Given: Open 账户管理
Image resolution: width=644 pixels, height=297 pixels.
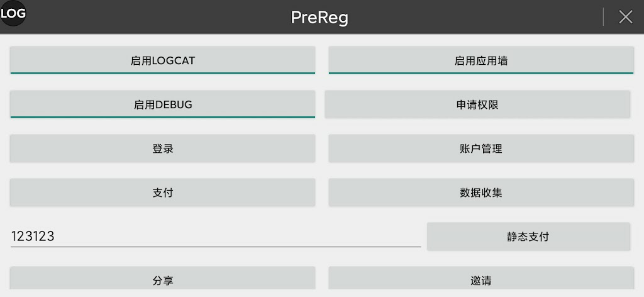Looking at the screenshot, I should click(481, 148).
